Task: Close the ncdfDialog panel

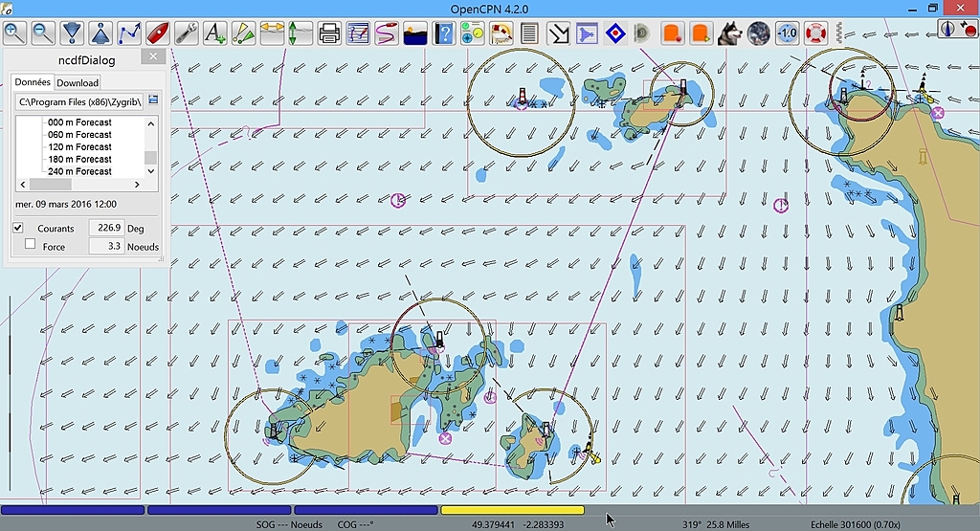Action: pyautogui.click(x=153, y=56)
